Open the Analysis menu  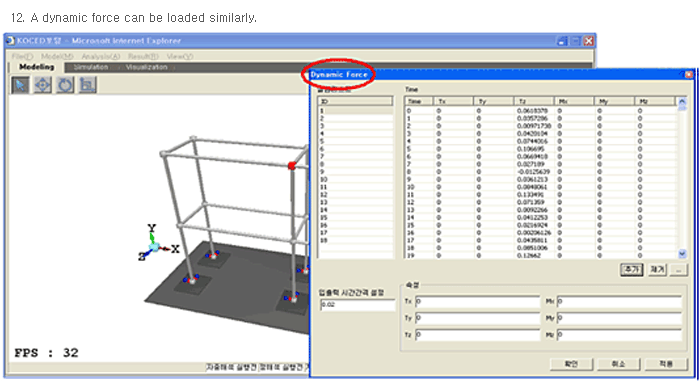tap(101, 56)
